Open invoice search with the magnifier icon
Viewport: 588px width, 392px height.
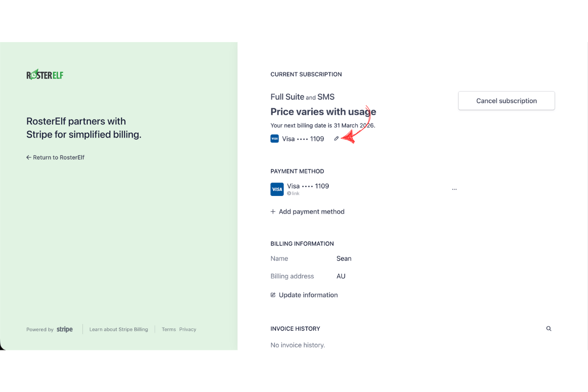click(x=548, y=328)
